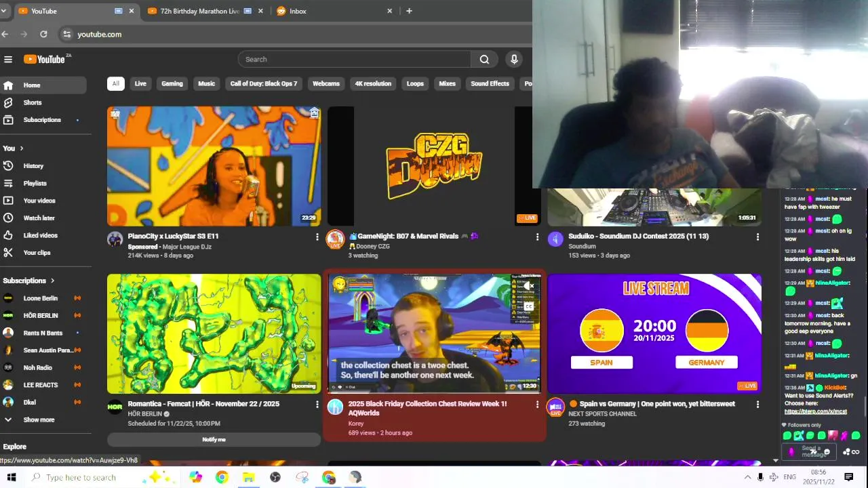Viewport: 868px width, 488px height.
Task: Select the Sound Effects filter chip
Action: tap(490, 84)
